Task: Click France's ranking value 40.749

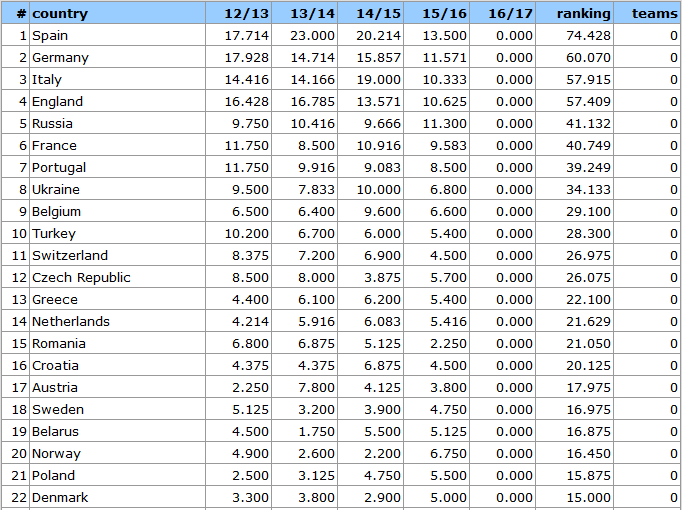Action: pos(588,145)
